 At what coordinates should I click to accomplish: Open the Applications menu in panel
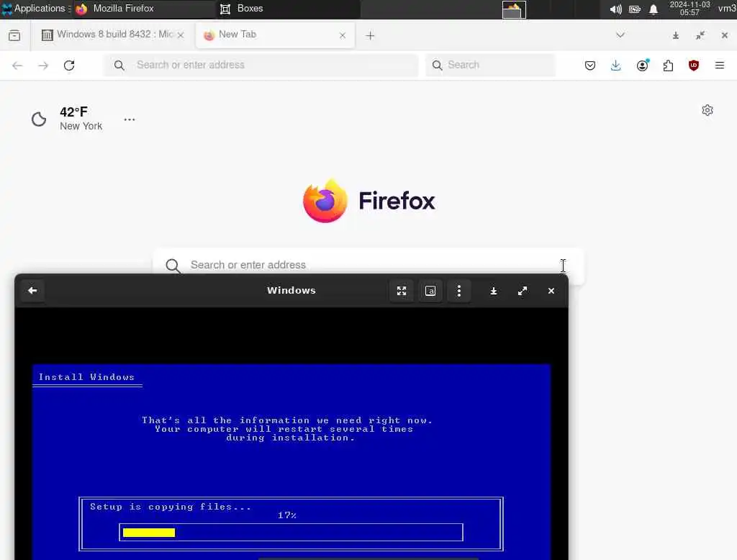(x=36, y=9)
